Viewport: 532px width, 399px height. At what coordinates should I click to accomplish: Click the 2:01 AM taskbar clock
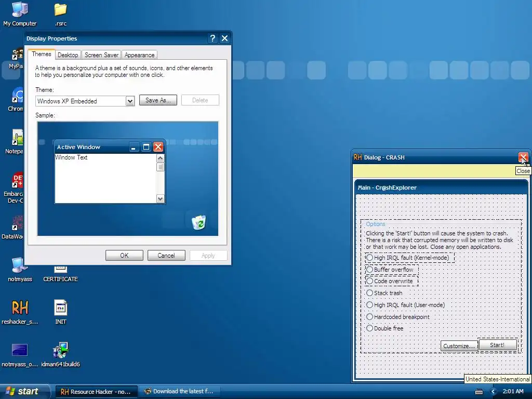[x=513, y=392]
